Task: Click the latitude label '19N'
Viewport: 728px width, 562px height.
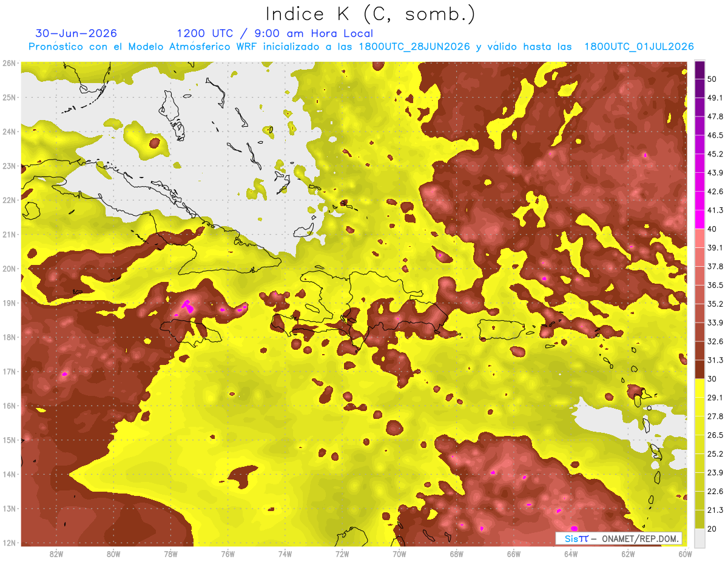Action: pos(9,303)
